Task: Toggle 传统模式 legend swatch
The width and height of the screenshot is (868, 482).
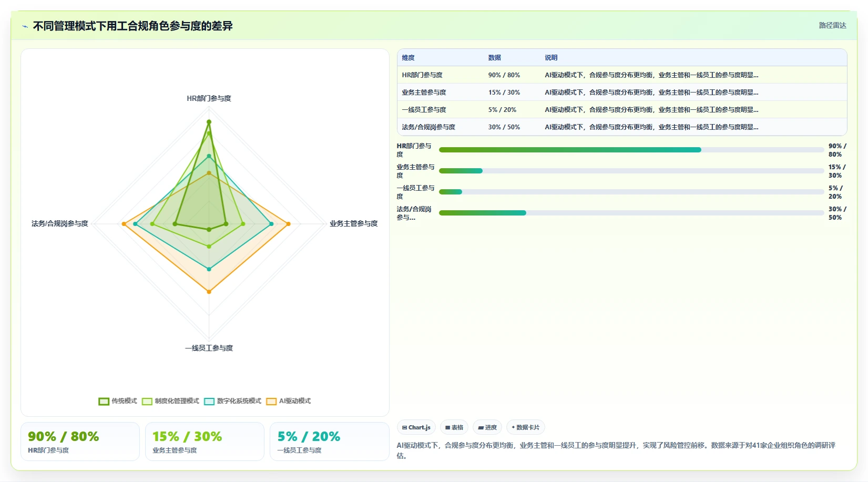Action: point(104,402)
